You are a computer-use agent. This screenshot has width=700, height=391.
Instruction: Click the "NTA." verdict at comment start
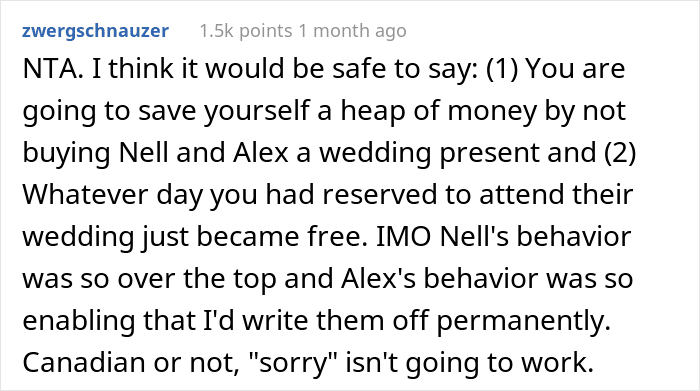pos(53,69)
